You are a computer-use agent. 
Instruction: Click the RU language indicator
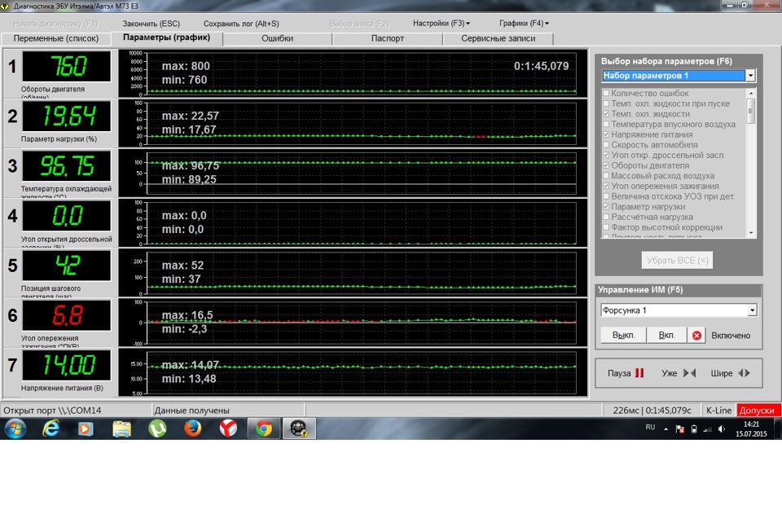pos(650,427)
